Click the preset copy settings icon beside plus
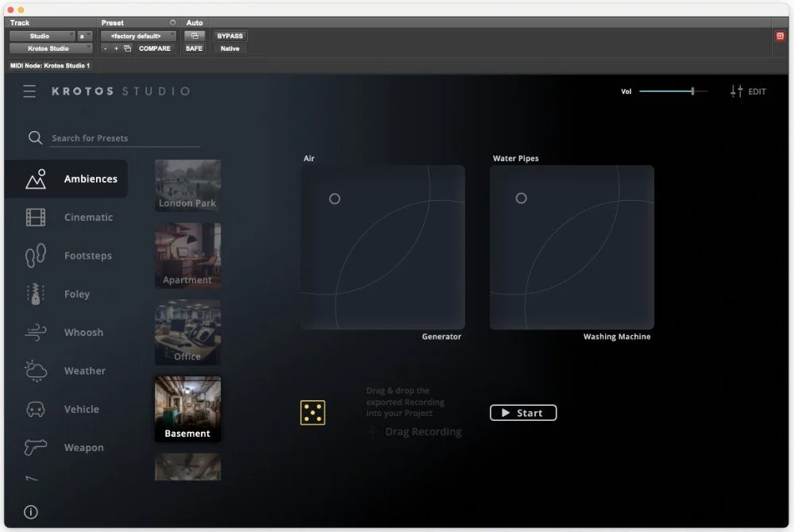The image size is (794, 532). (128, 48)
